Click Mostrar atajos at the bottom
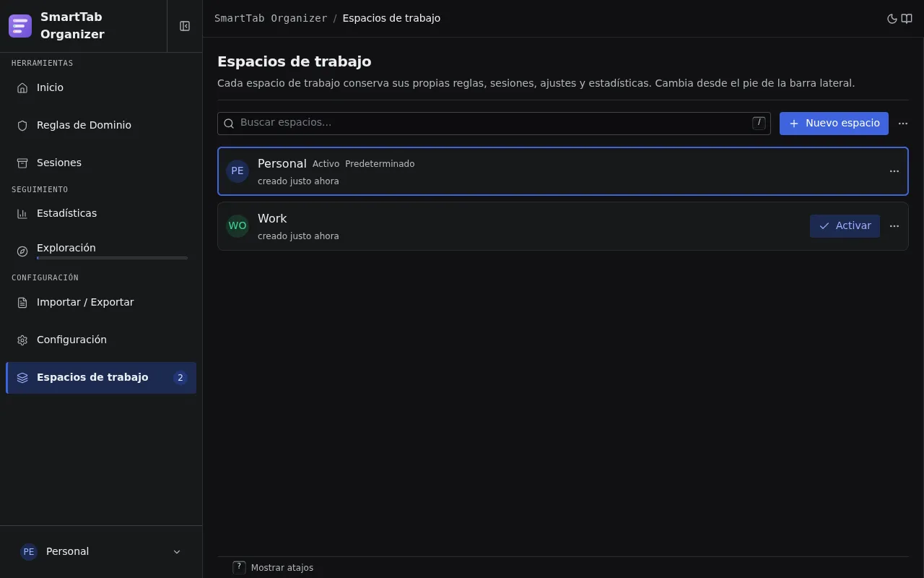Viewport: 924px width, 578px height. click(x=282, y=568)
